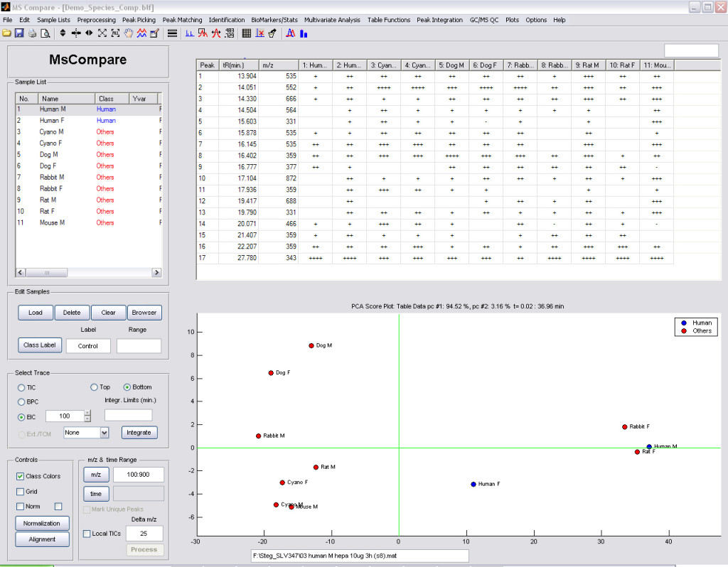
Task: Open the Class Label dropdown showing Control
Action: coord(88,345)
